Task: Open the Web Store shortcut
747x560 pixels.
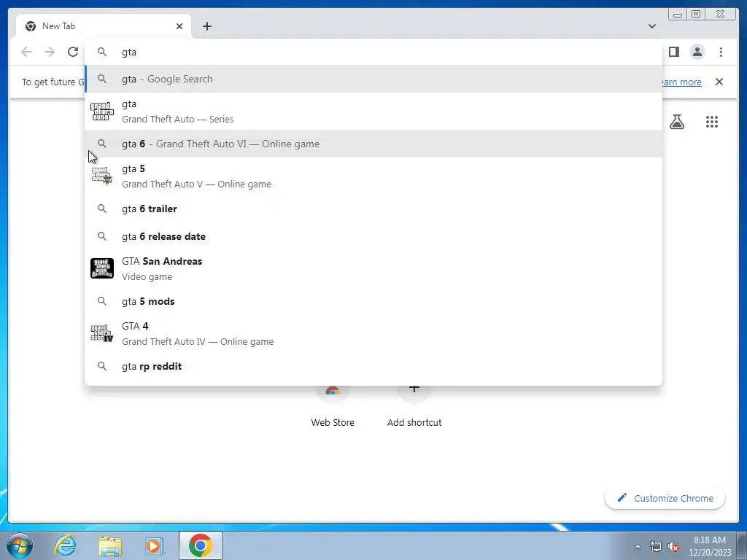Action: coord(333,407)
